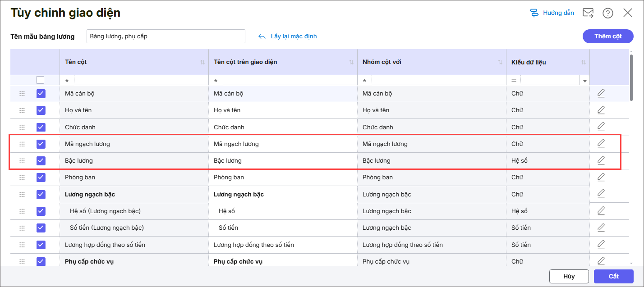Click the pencil icon for Họ và tên
Viewport: 644px width, 287px height.
click(x=601, y=110)
